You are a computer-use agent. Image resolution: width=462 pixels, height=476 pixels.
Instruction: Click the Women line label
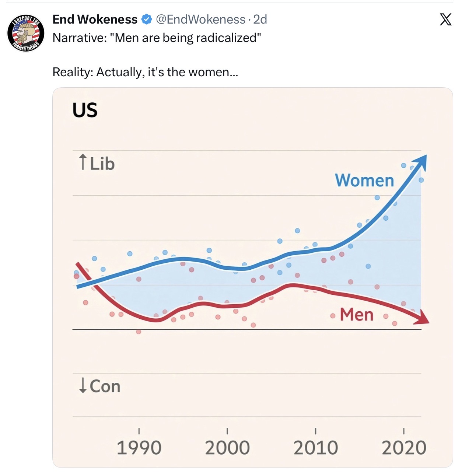point(364,181)
